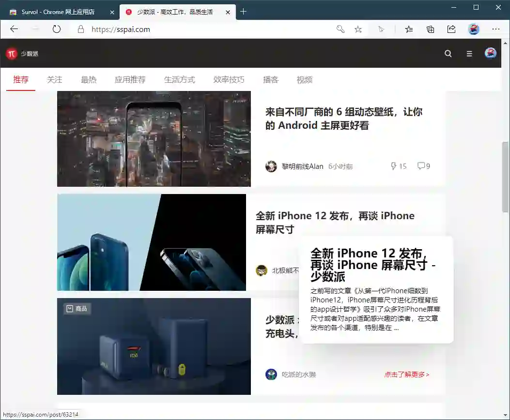Open the site search magnifier icon

(x=448, y=54)
